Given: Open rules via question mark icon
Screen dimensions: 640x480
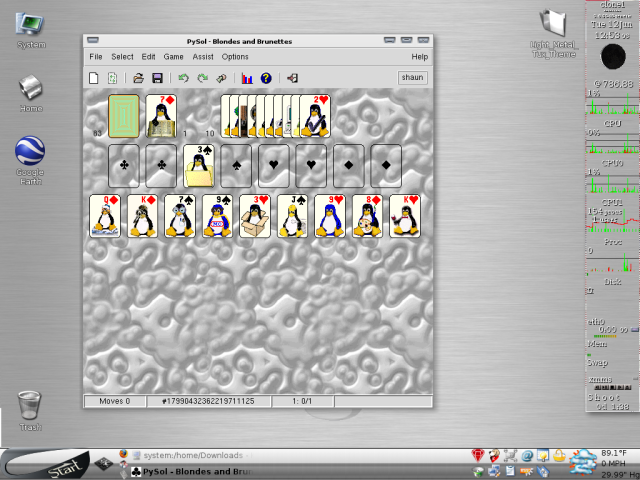Looking at the screenshot, I should pos(266,78).
